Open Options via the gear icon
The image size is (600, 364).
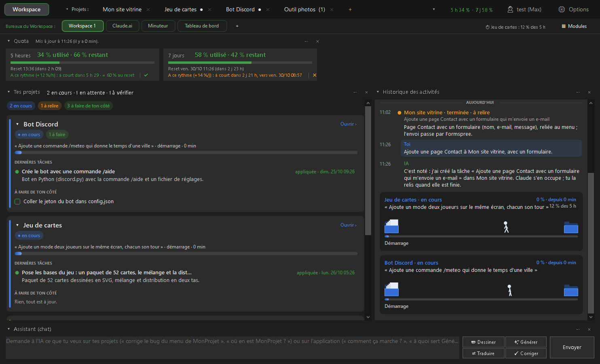pyautogui.click(x=562, y=9)
